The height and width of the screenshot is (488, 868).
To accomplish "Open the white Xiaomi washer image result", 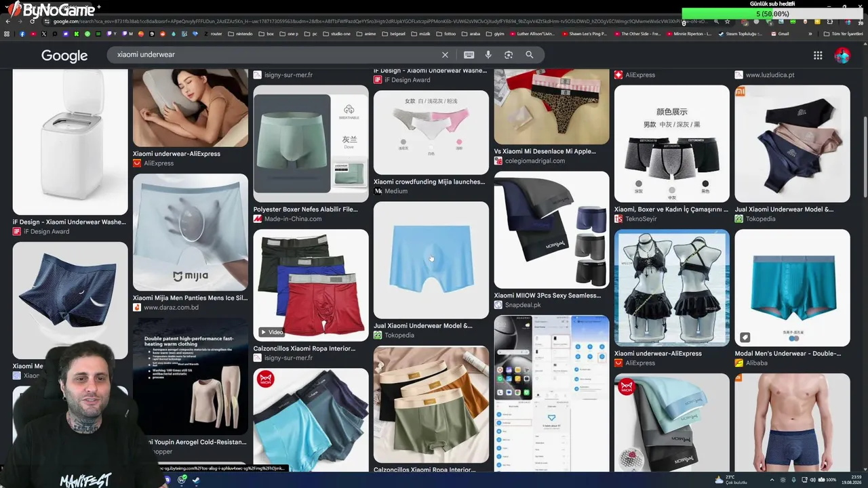I will (x=70, y=142).
